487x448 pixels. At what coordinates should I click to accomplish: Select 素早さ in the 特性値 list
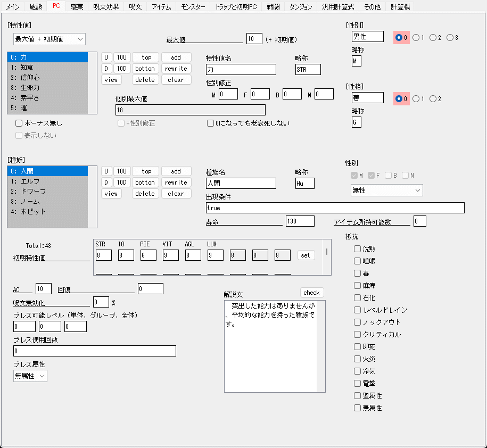[47, 98]
